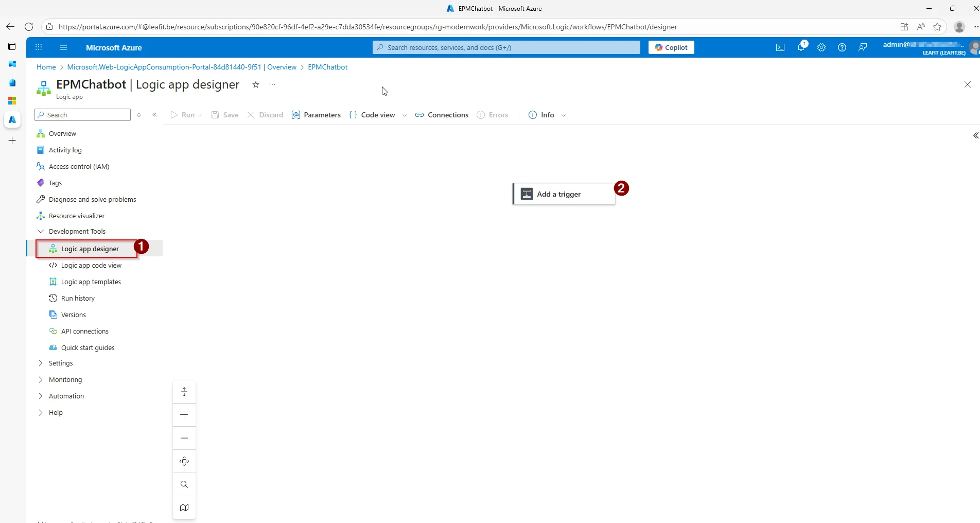
Task: Open Connections from toolbar
Action: click(442, 115)
